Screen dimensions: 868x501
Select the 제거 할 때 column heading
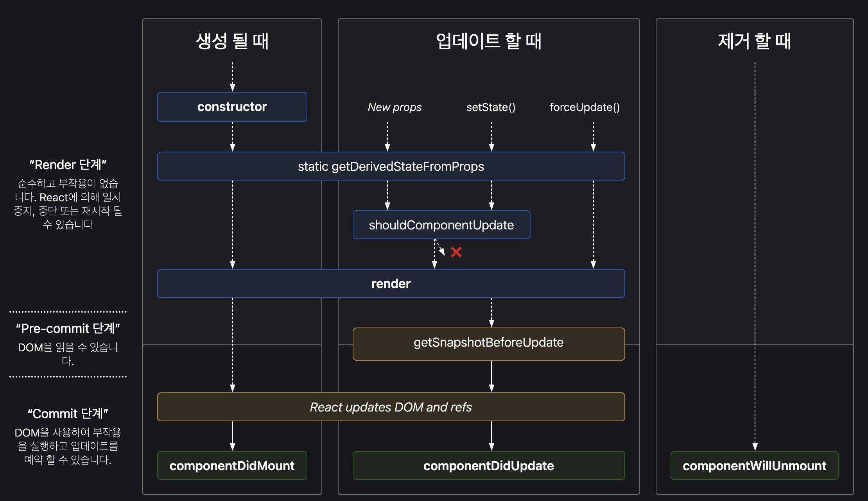pos(755,41)
